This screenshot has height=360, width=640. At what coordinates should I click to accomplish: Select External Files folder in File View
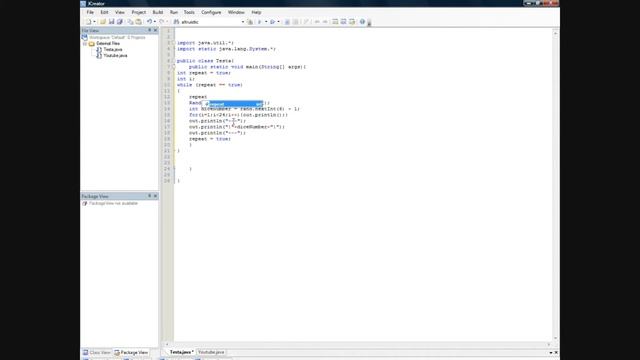click(108, 43)
